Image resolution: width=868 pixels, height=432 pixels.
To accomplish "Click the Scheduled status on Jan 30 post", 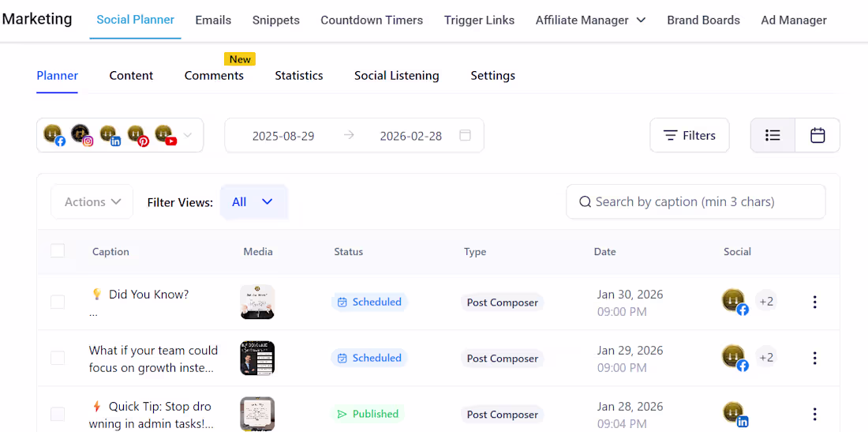I will click(x=369, y=302).
